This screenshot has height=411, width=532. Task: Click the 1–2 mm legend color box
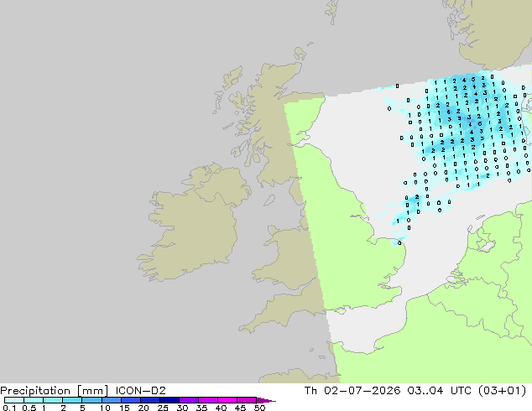(53, 400)
